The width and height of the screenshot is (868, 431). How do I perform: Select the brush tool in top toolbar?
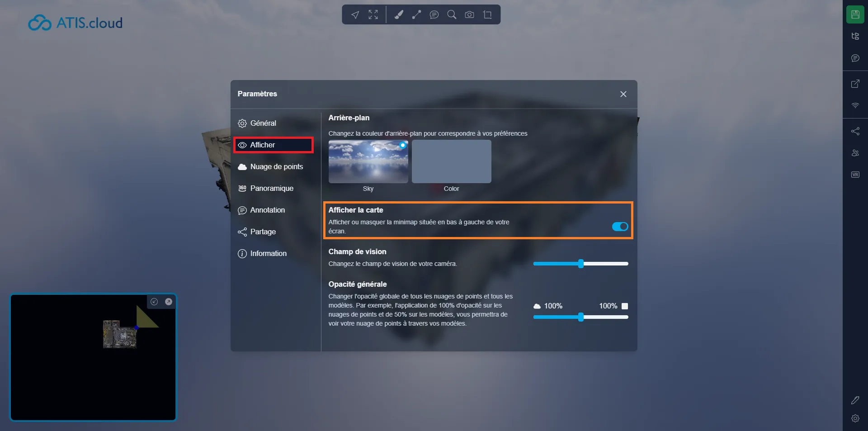point(399,15)
